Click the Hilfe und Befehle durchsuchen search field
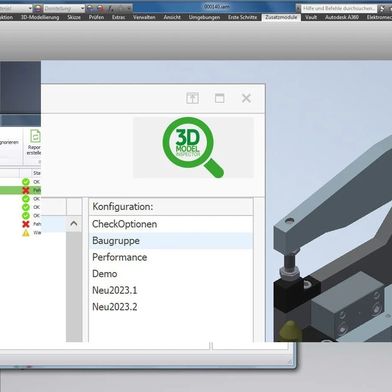This screenshot has height=392, width=392. [339, 8]
